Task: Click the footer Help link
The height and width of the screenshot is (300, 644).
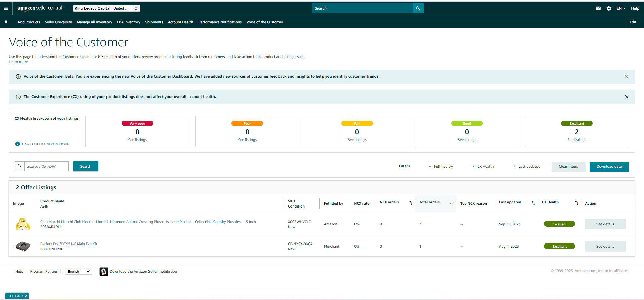Action: (19, 271)
